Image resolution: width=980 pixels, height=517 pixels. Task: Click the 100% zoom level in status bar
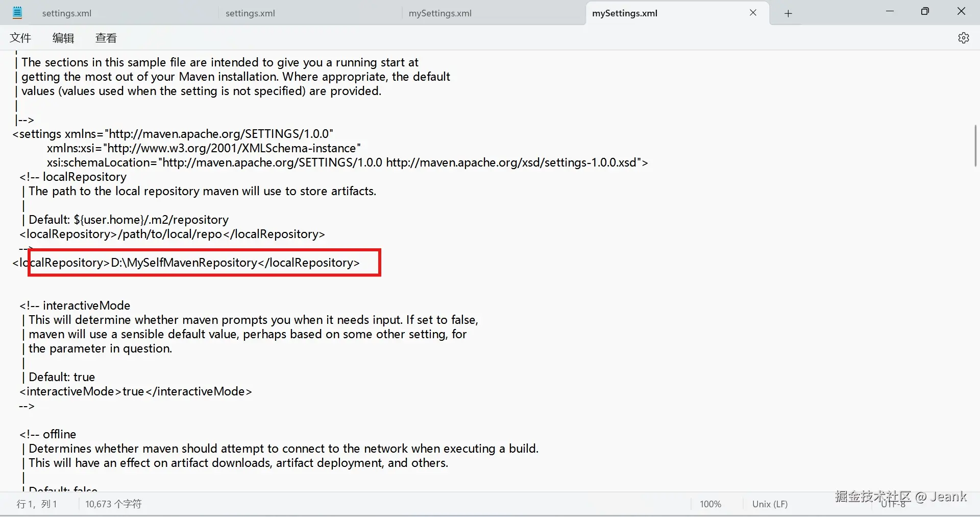point(710,504)
